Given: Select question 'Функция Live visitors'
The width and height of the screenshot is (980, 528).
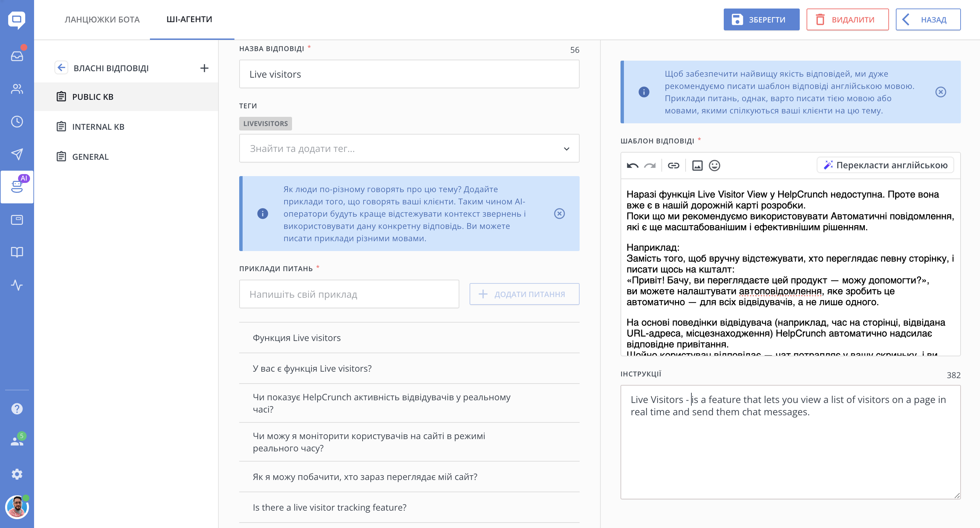Looking at the screenshot, I should (409, 338).
